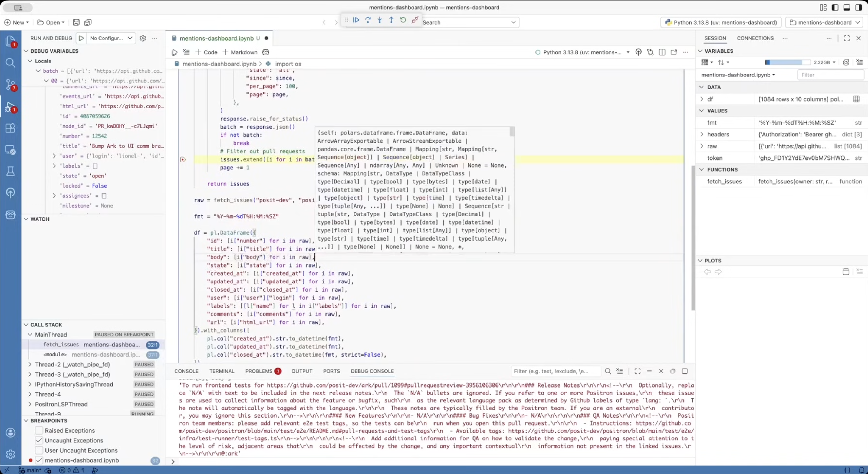Open df in the data viewer
The image size is (868, 474).
coord(856,99)
